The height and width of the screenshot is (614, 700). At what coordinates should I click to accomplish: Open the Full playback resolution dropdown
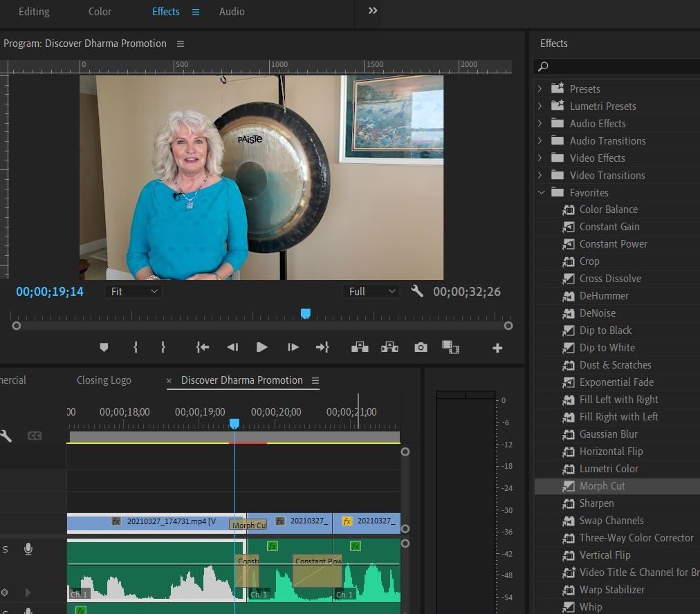point(372,291)
